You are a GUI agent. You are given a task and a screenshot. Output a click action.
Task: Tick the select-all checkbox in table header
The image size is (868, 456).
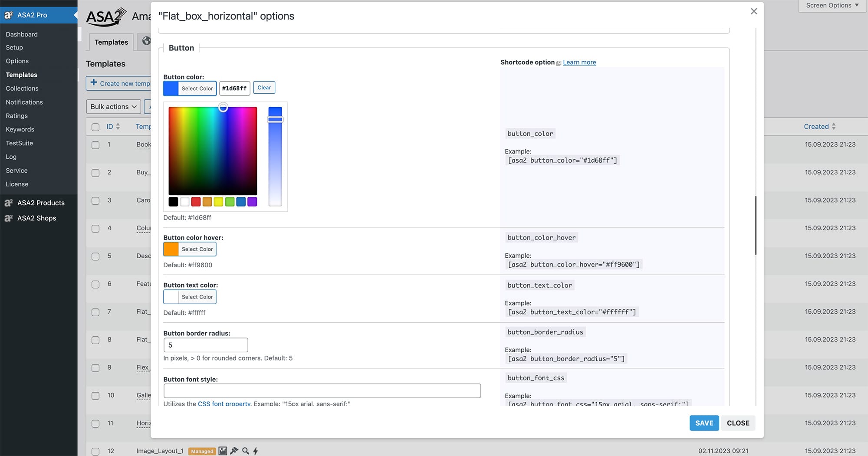point(95,127)
